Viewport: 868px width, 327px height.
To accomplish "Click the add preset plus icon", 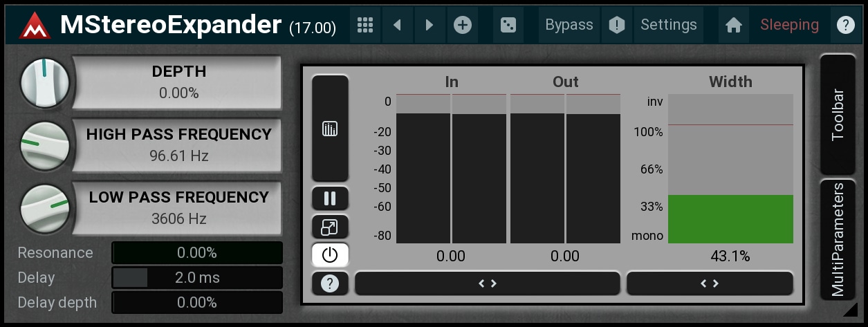I will pyautogui.click(x=463, y=26).
